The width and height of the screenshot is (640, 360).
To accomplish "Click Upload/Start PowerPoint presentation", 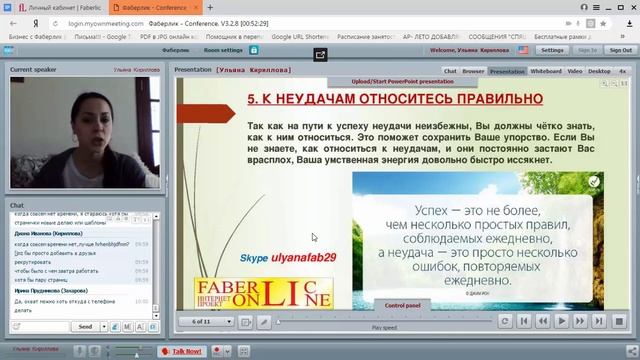I will (x=402, y=82).
